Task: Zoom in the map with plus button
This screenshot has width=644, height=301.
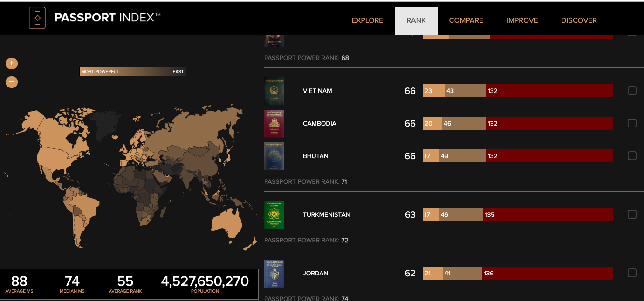Action: click(12, 63)
